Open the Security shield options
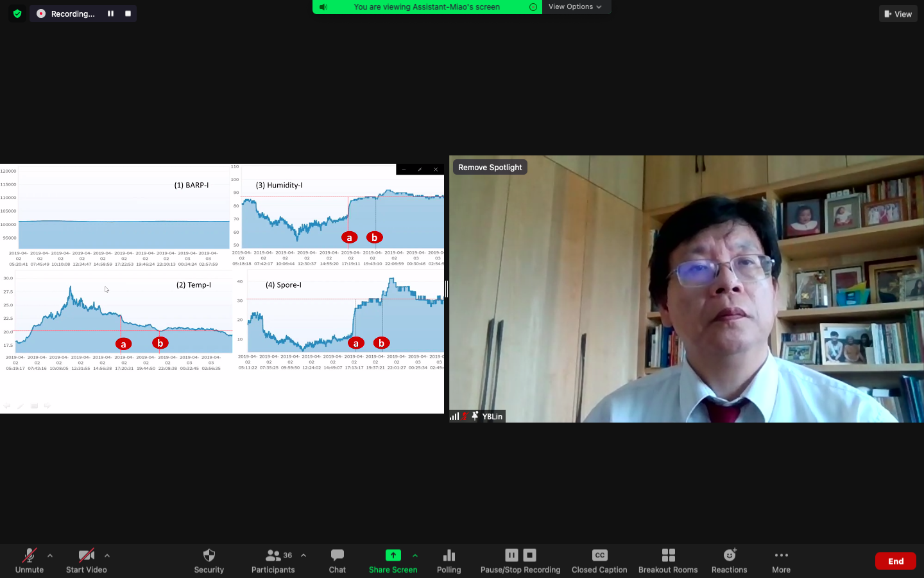Viewport: 924px width, 578px height. (209, 561)
